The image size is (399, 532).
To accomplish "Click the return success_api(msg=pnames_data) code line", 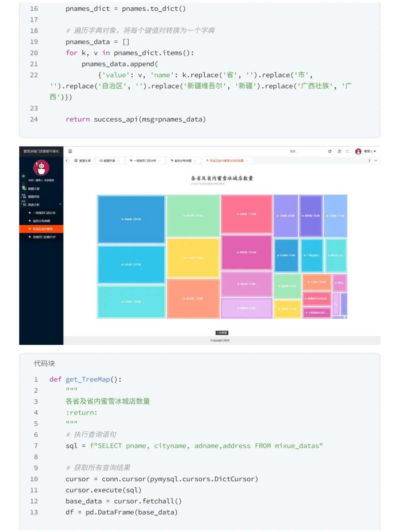I will tap(136, 119).
